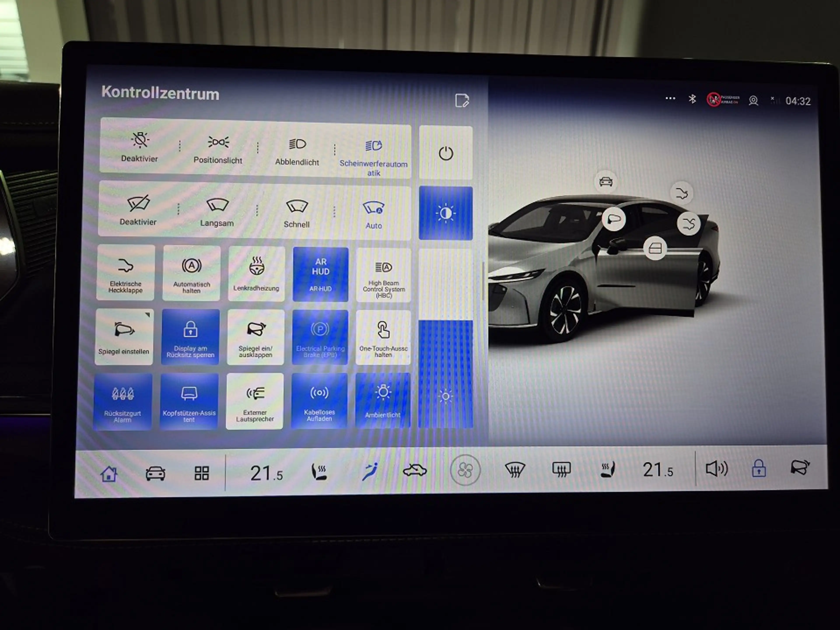Select Positionslicht lighting mode
The height and width of the screenshot is (630, 840).
coord(218,150)
